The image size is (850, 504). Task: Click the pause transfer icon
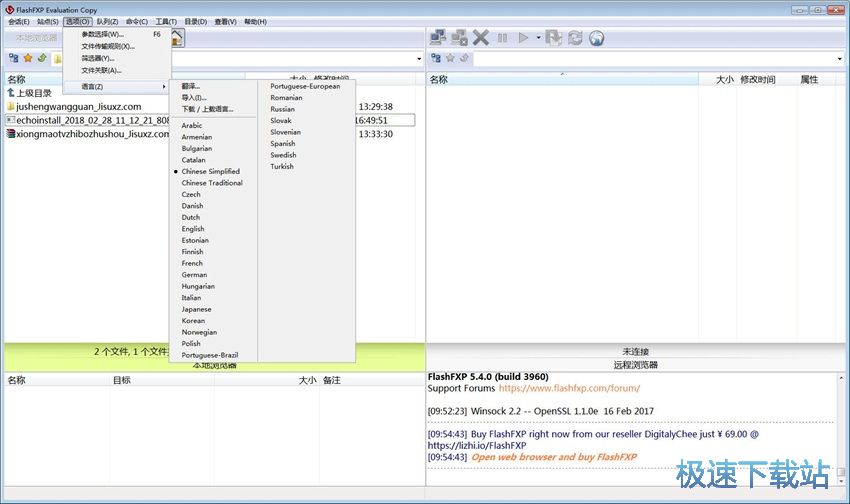click(503, 38)
